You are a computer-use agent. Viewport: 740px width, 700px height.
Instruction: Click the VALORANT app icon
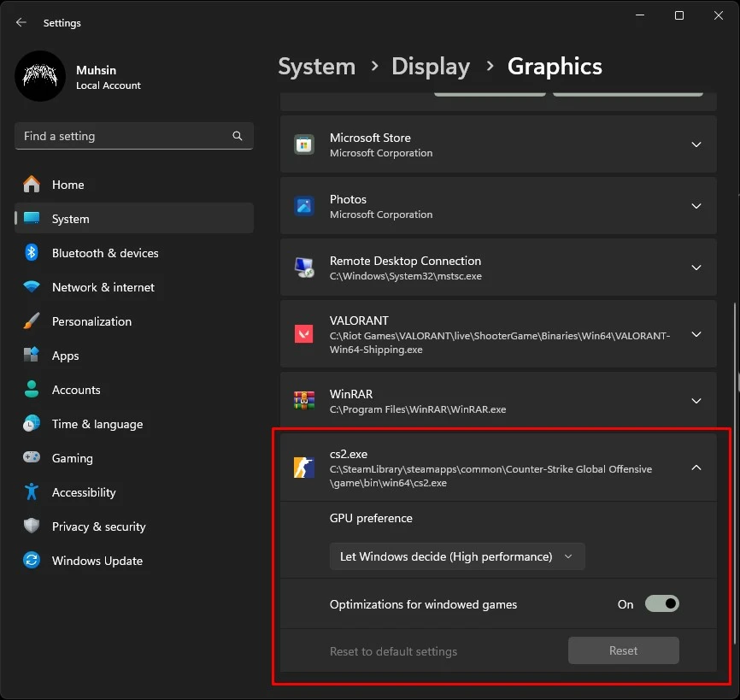pos(304,333)
